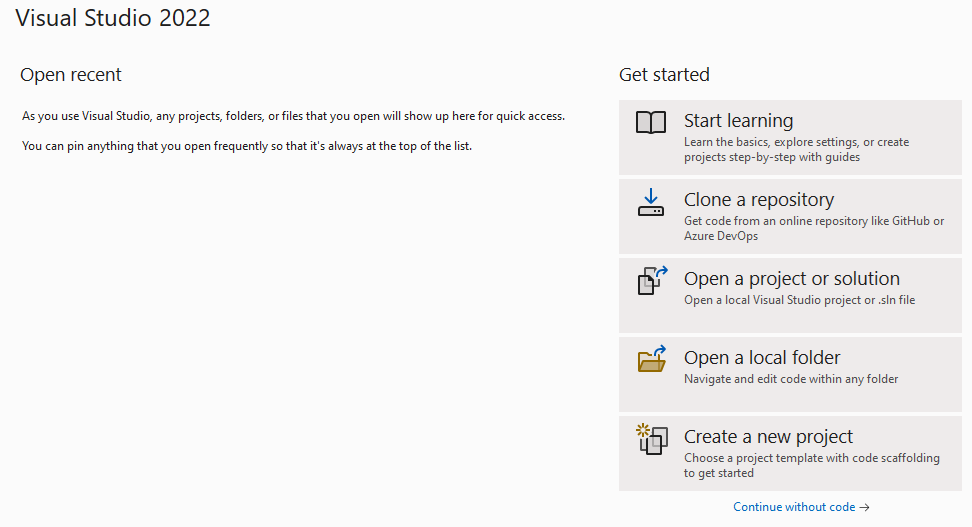Image resolution: width=972 pixels, height=527 pixels.
Task: Click the Visual Studio 2022 title text
Action: tap(113, 17)
